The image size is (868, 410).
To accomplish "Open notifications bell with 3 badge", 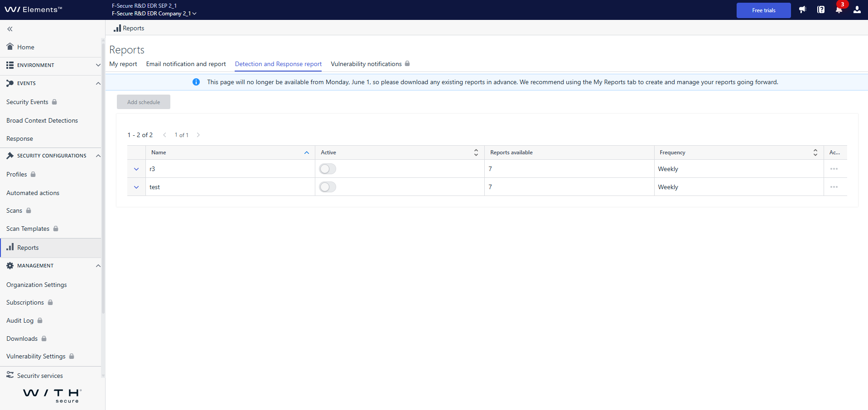I will coord(839,10).
